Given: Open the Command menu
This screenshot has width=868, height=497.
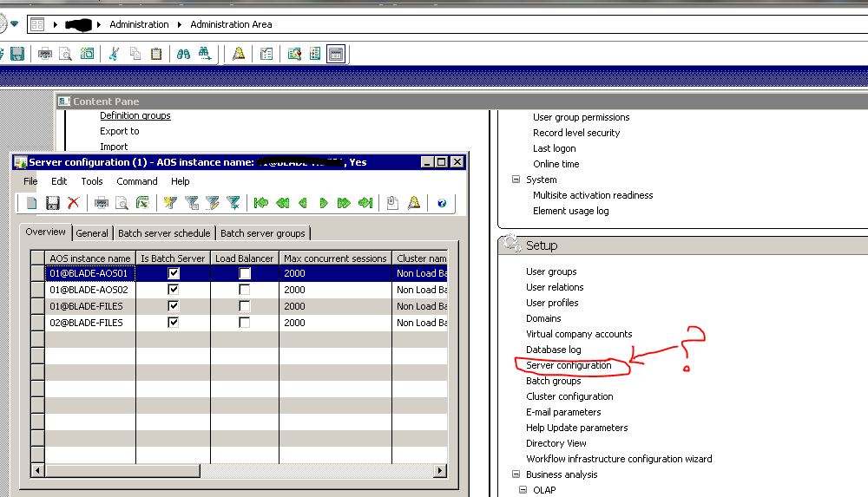Looking at the screenshot, I should pyautogui.click(x=136, y=181).
